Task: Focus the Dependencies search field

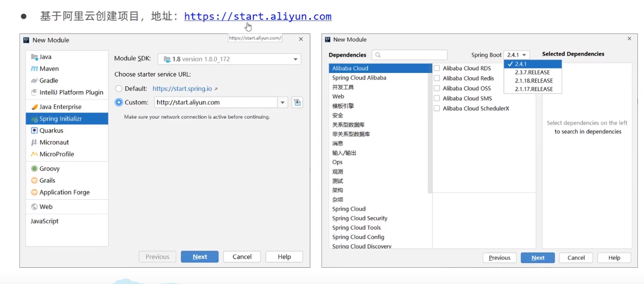Action: click(409, 55)
